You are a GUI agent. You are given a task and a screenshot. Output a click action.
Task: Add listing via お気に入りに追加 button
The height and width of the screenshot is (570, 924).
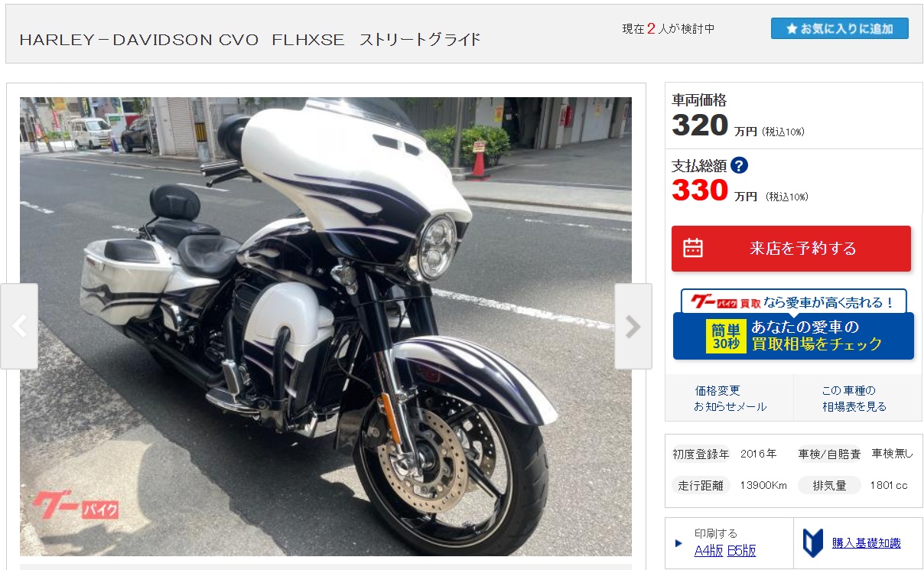[840, 29]
